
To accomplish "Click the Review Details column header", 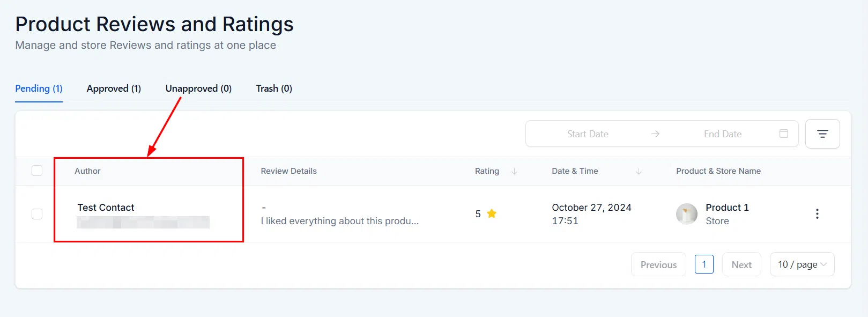I will click(x=288, y=171).
